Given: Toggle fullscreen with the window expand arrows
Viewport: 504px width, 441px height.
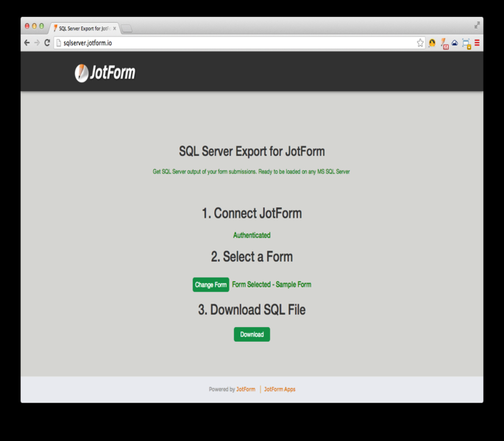Looking at the screenshot, I should click(x=477, y=26).
